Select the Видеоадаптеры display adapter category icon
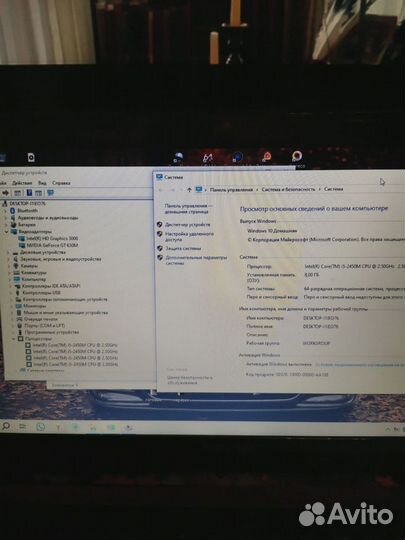Image resolution: width=405 pixels, height=540 pixels. click(x=14, y=231)
